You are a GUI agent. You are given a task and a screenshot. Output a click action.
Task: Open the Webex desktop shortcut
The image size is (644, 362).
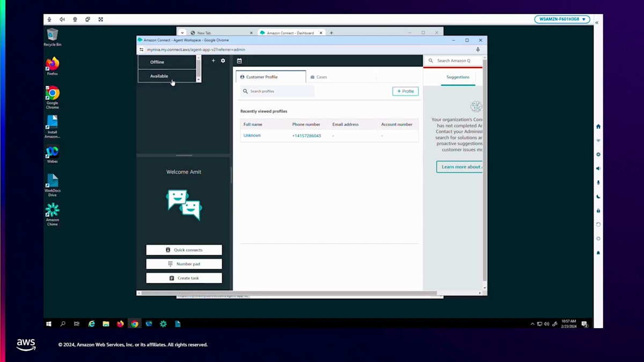tap(53, 153)
